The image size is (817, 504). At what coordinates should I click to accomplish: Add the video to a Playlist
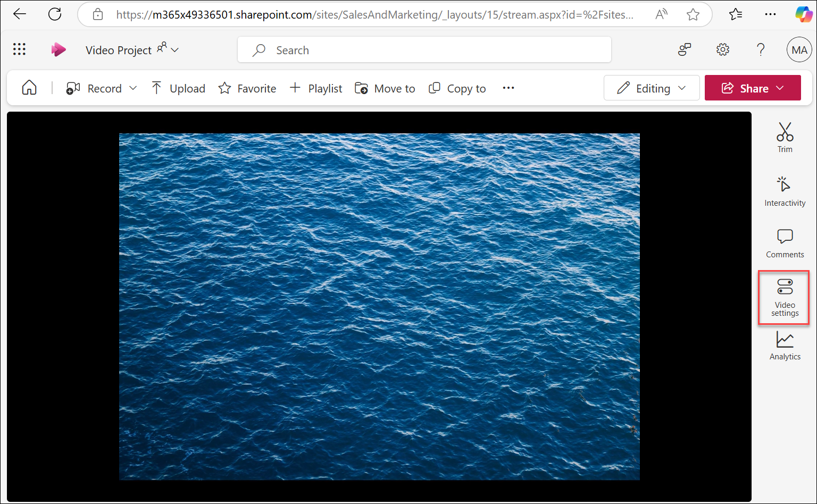click(315, 88)
